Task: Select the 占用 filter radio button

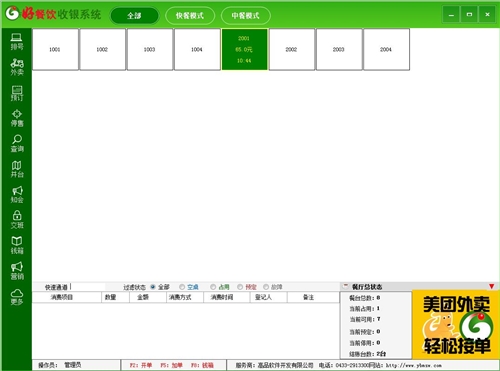Action: (213, 287)
